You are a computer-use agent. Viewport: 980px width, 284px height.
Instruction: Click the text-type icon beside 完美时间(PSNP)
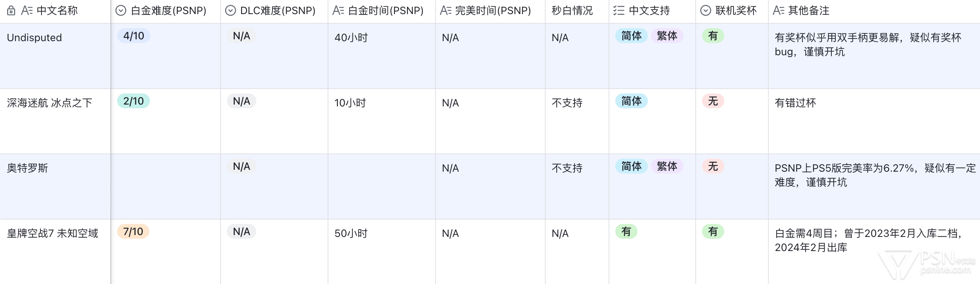(x=445, y=11)
